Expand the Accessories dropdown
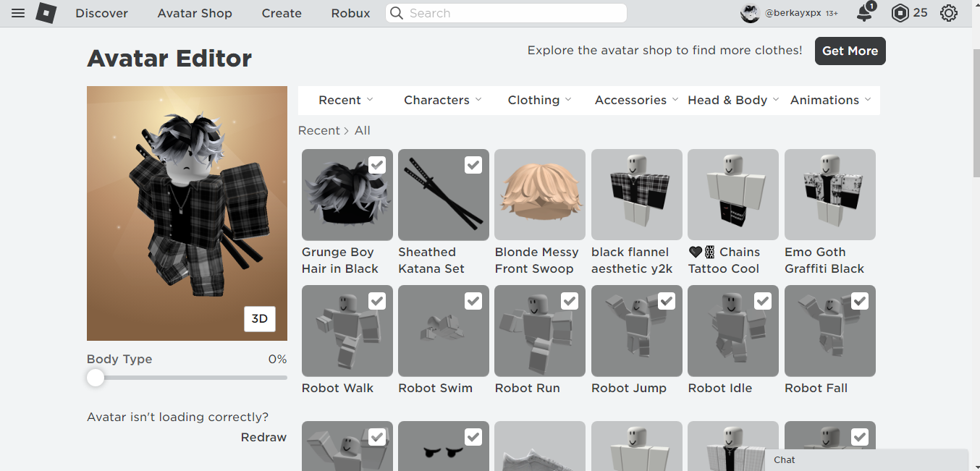 pos(636,100)
